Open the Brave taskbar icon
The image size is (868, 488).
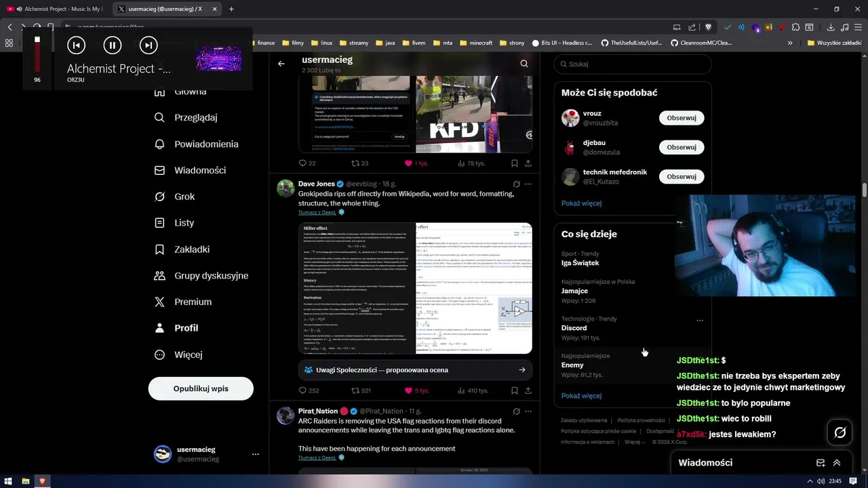pos(42,481)
